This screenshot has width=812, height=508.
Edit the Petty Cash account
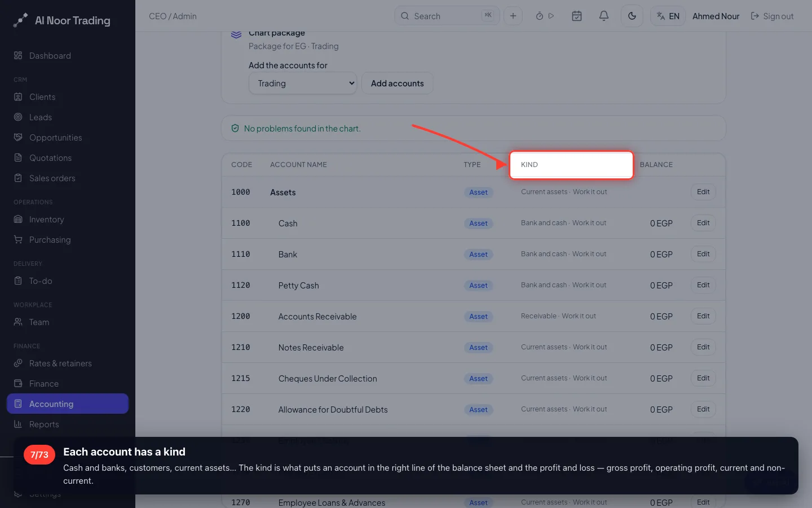(x=703, y=285)
